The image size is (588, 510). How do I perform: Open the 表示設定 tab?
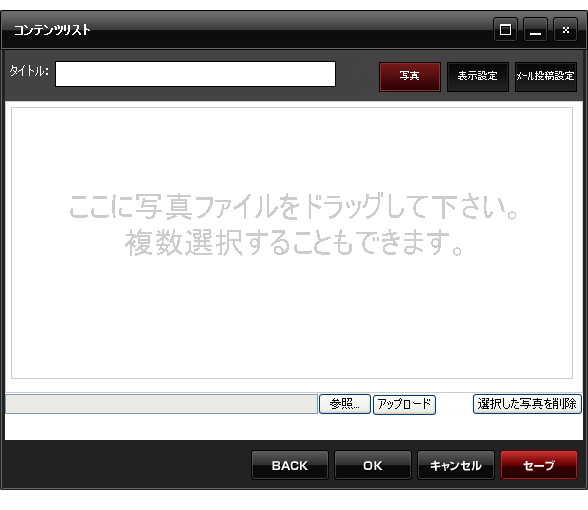pos(477,76)
